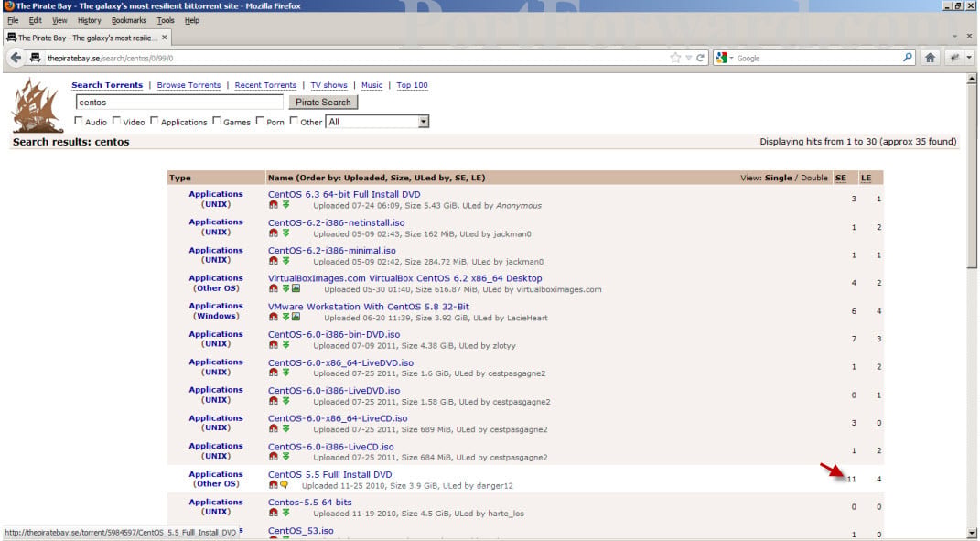Image resolution: width=980 pixels, height=541 pixels.
Task: Click the Google search engine icon
Action: (x=722, y=58)
